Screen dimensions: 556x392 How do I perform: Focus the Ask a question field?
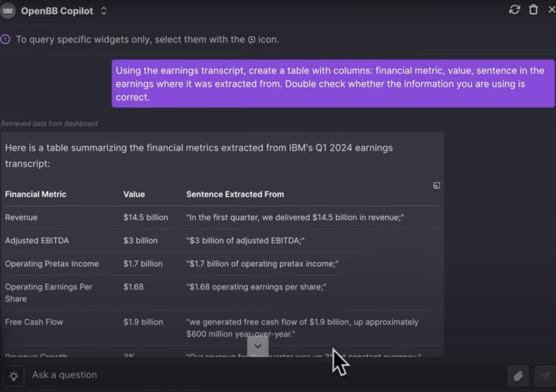pos(267,375)
